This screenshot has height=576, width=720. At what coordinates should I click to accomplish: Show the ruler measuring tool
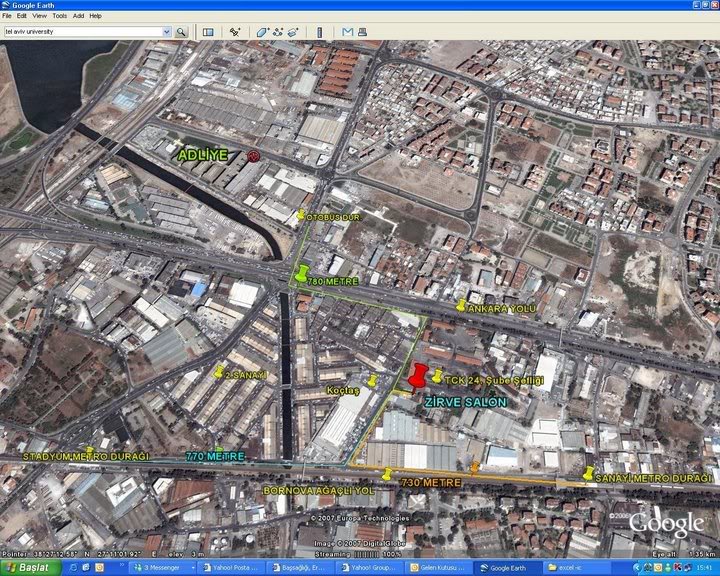320,32
